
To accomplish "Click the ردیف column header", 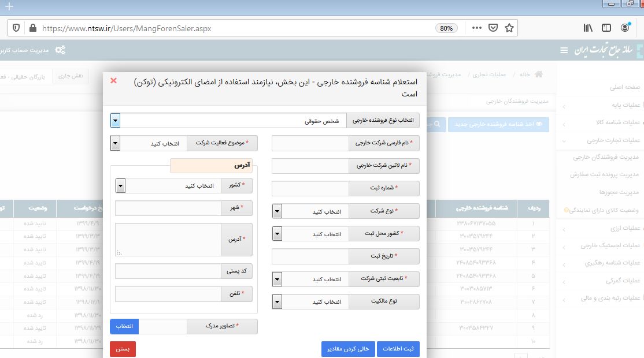I will click(x=534, y=208).
